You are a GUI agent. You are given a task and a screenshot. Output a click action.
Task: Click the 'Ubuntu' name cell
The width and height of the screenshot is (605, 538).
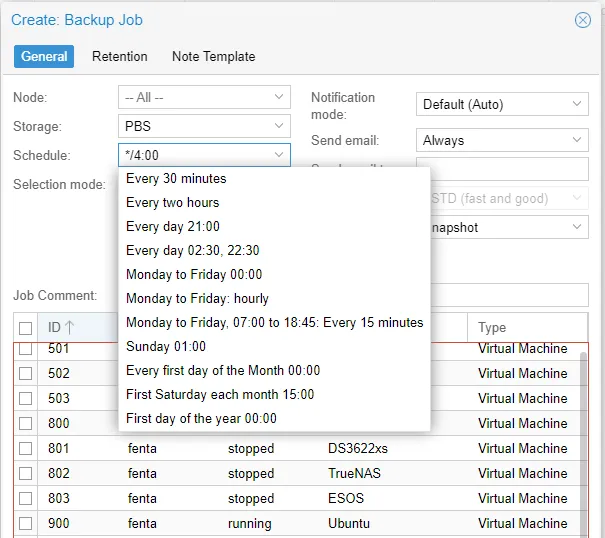point(349,523)
